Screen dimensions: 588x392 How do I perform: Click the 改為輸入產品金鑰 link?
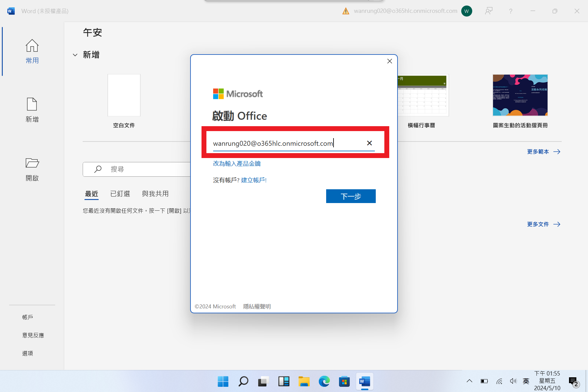tap(237, 164)
